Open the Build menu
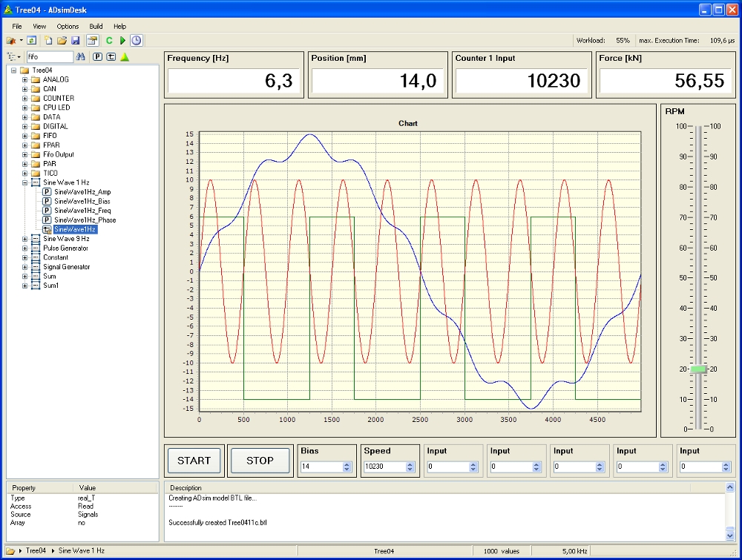 96,26
